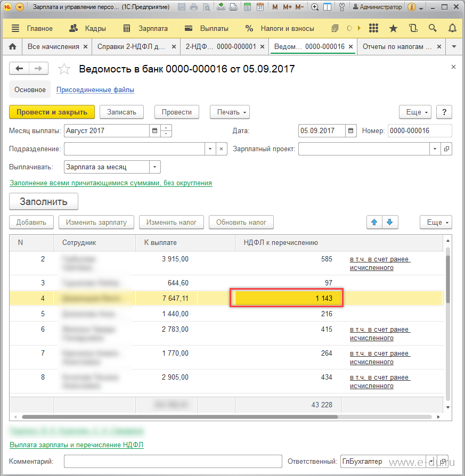The width and height of the screenshot is (465, 476).
Task: Move row up with the blue up arrow
Action: (x=374, y=222)
